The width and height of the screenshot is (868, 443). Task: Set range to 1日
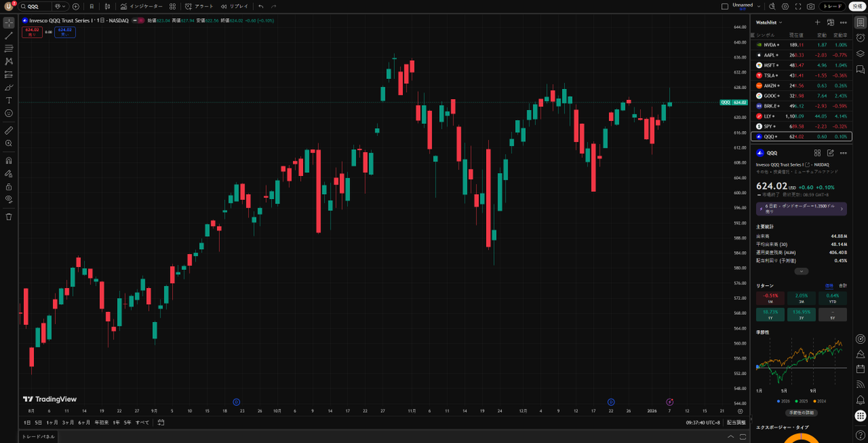[x=27, y=422]
